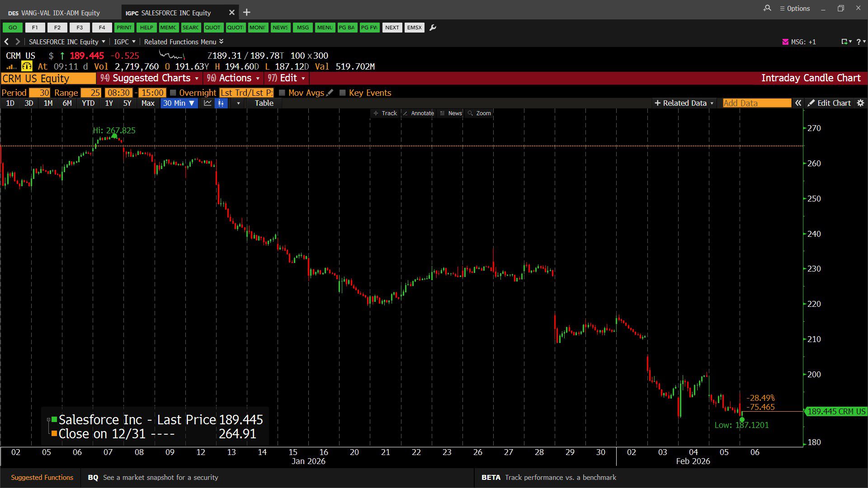Click the EMSX key
Screen dimensions: 868x488
point(414,28)
